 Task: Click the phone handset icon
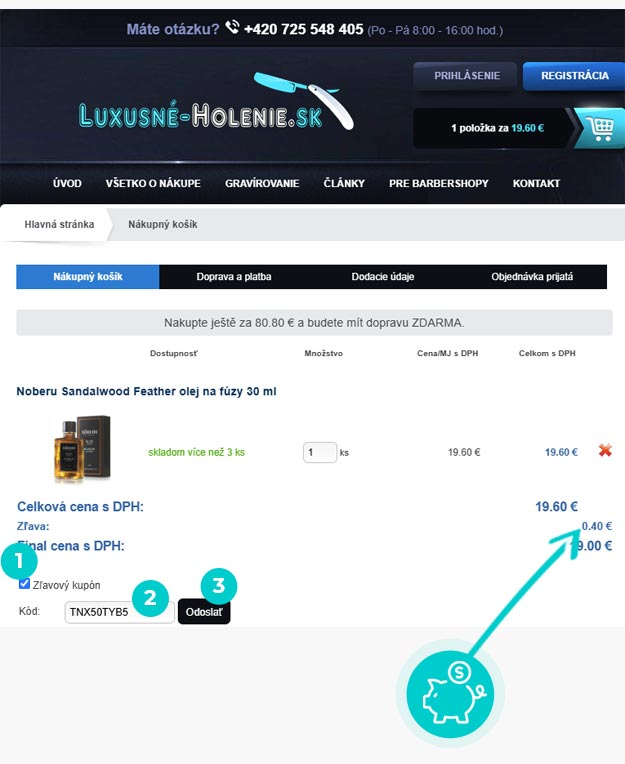pos(232,27)
